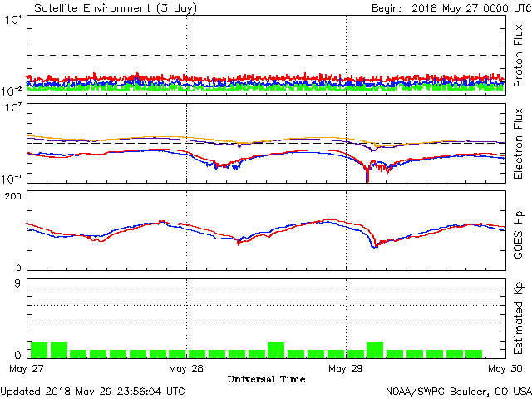Click the 'May 28' date label
The image size is (532, 399).
[186, 368]
